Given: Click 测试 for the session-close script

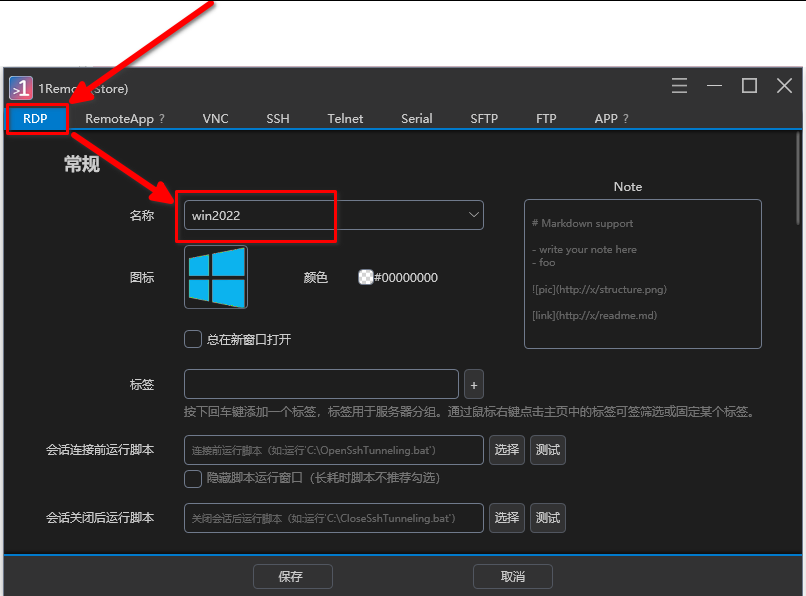Looking at the screenshot, I should point(547,517).
